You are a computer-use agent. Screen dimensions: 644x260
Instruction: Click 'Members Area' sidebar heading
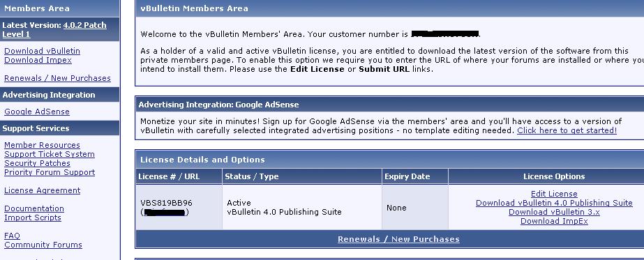[36, 8]
